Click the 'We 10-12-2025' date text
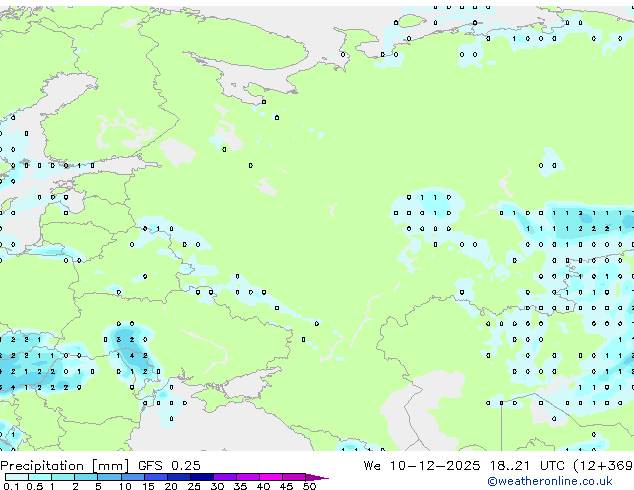 422,466
